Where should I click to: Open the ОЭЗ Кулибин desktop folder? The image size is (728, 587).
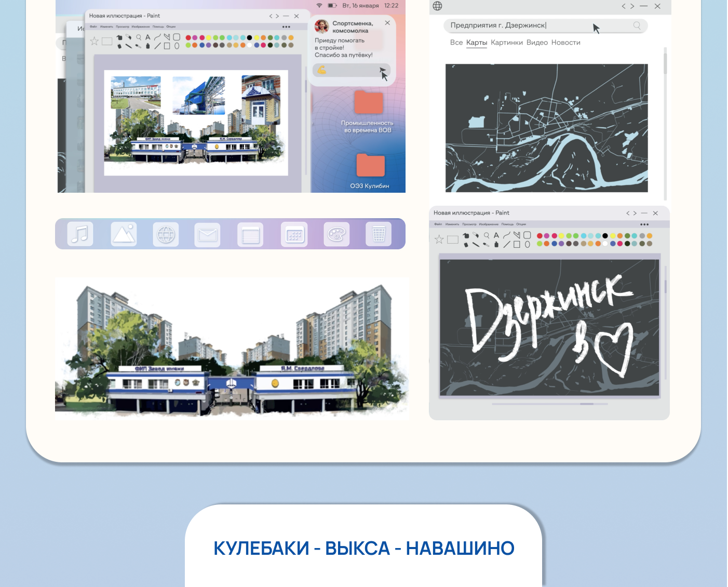click(370, 167)
